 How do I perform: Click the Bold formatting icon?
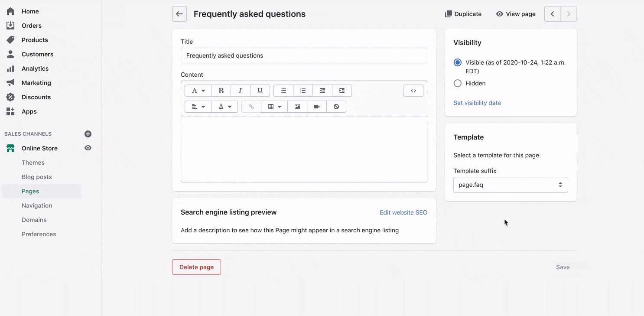pos(221,91)
